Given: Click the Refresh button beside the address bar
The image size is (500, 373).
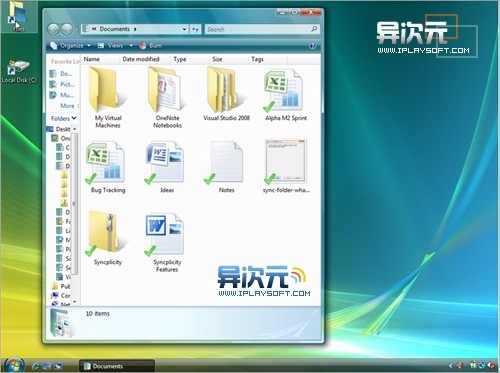Looking at the screenshot, I should point(195,29).
